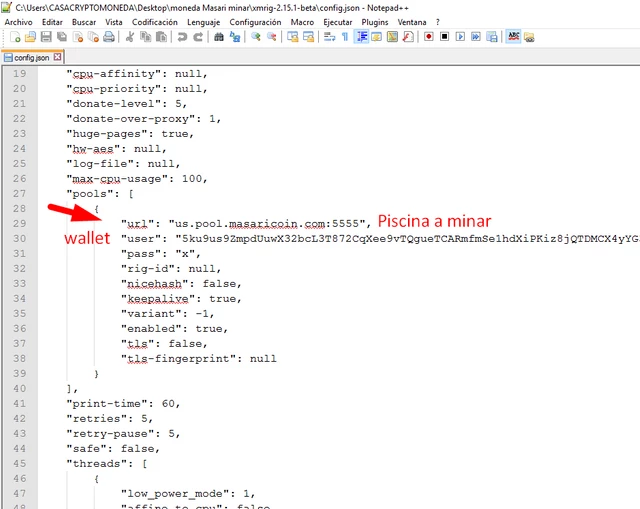
Task: Toggle the indent guide icon
Action: tap(361, 37)
